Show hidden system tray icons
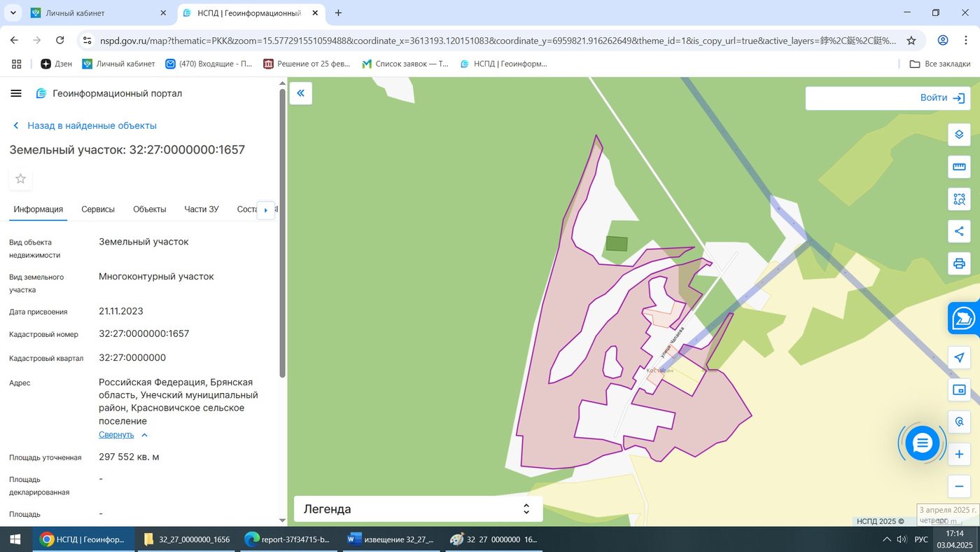980x552 pixels. (x=886, y=539)
